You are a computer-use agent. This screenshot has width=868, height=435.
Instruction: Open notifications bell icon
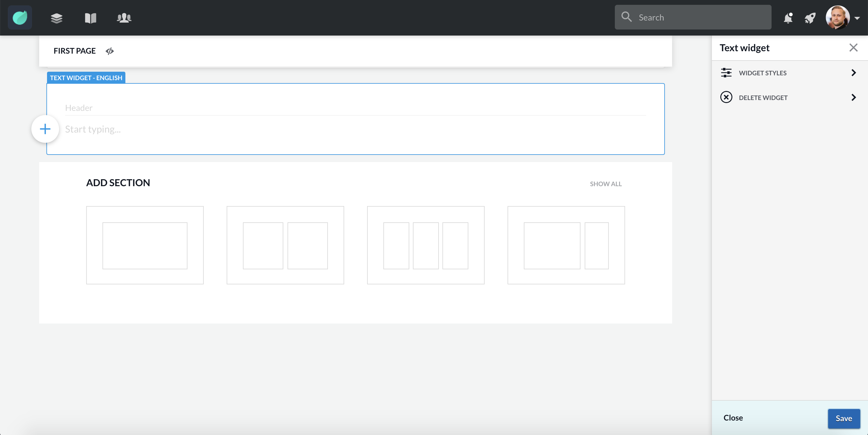pos(788,18)
